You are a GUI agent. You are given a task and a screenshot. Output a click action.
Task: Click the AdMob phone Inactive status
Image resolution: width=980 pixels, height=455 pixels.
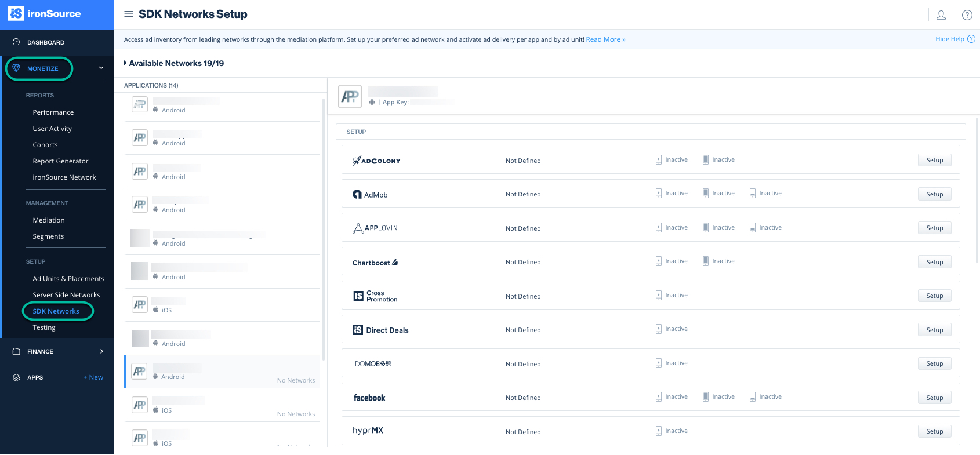point(672,194)
